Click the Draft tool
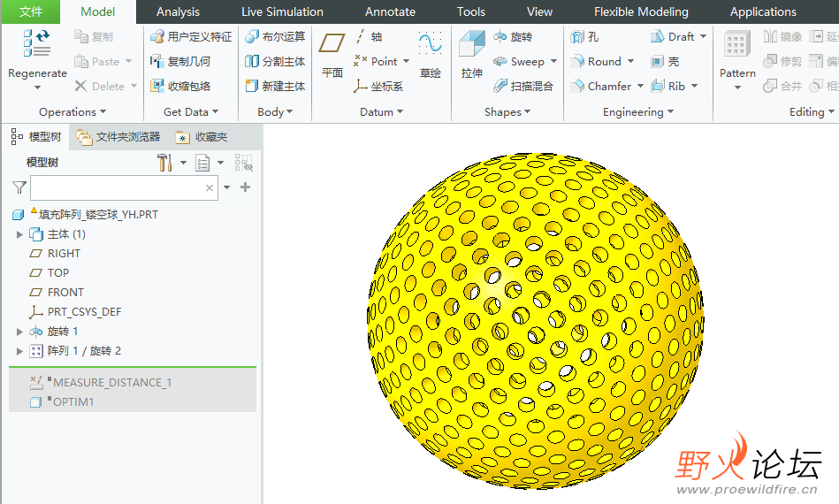 672,36
